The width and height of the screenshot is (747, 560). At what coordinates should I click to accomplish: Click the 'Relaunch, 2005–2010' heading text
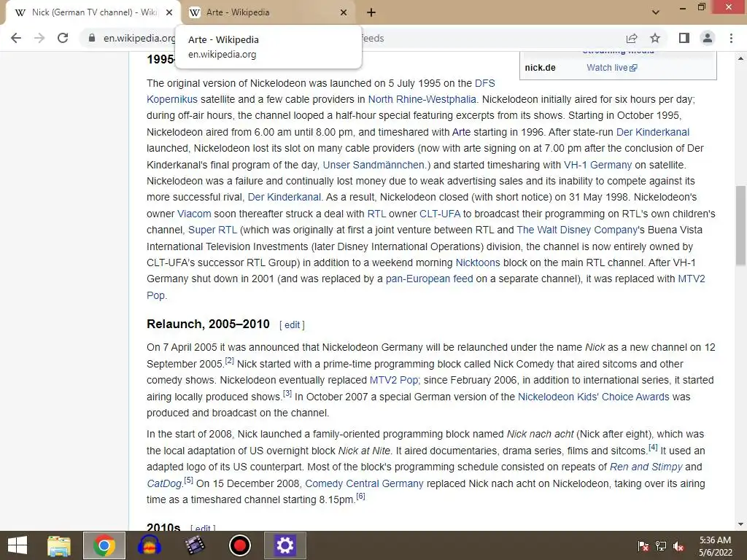pos(208,324)
